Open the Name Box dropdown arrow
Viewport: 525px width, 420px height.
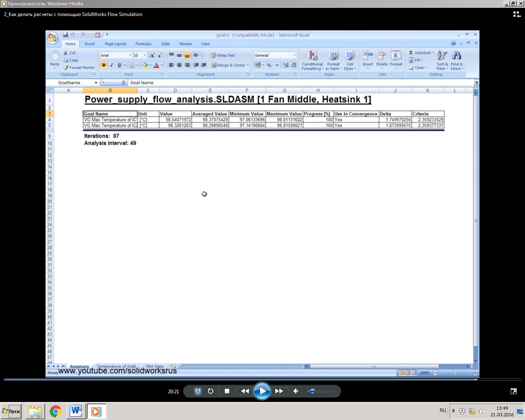click(96, 83)
